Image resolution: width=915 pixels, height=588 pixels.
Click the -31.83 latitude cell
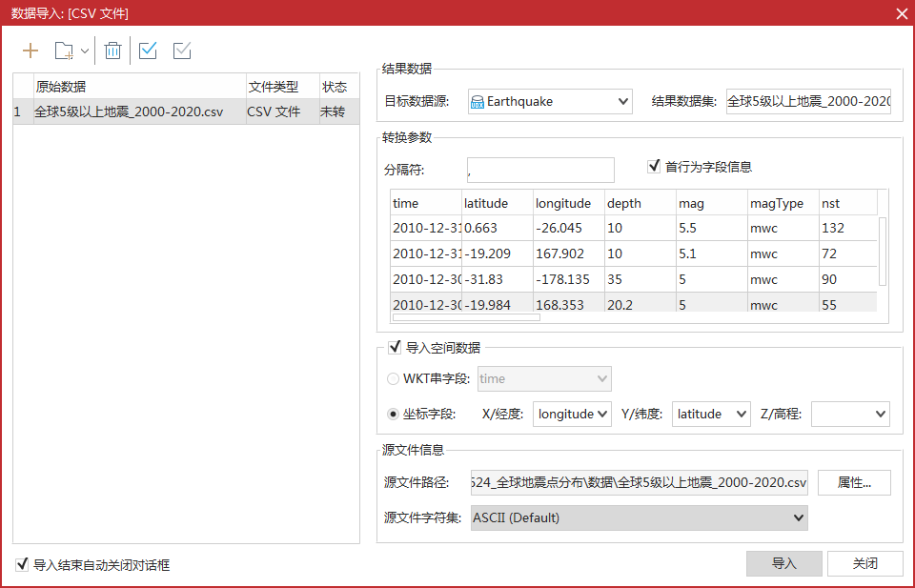point(498,279)
